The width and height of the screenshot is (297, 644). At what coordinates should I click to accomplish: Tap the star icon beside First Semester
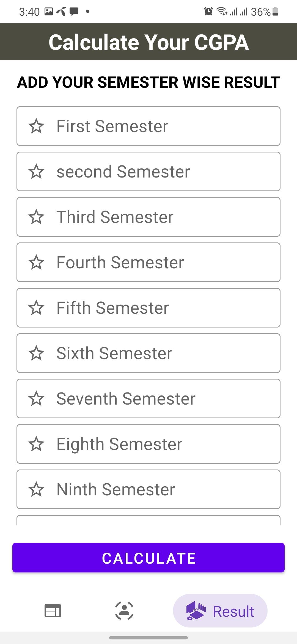pyautogui.click(x=36, y=126)
